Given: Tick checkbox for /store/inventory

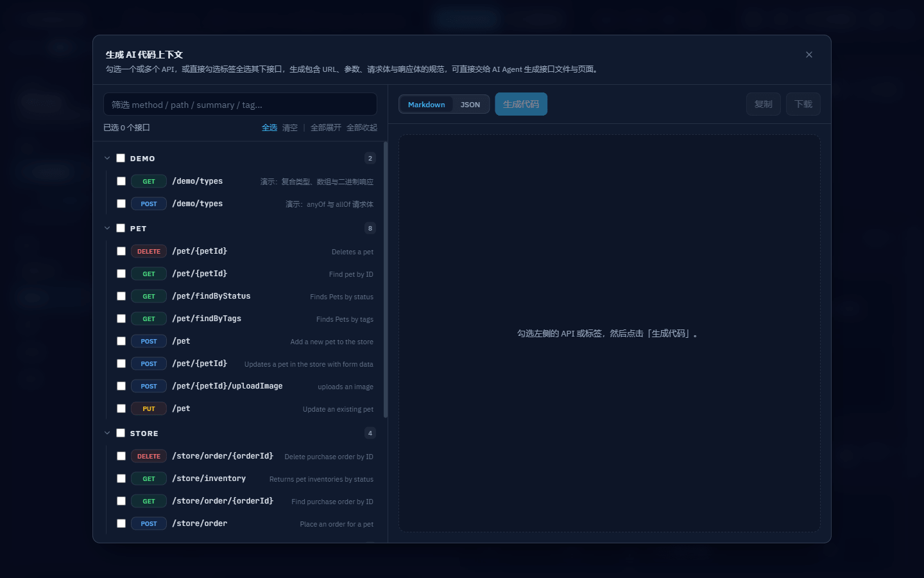Looking at the screenshot, I should pos(121,478).
